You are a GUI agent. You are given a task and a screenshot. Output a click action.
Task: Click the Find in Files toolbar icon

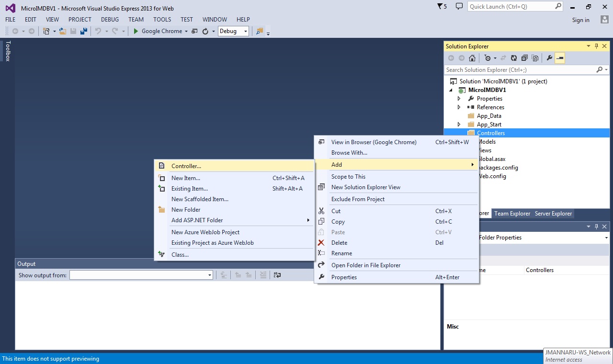coord(259,31)
